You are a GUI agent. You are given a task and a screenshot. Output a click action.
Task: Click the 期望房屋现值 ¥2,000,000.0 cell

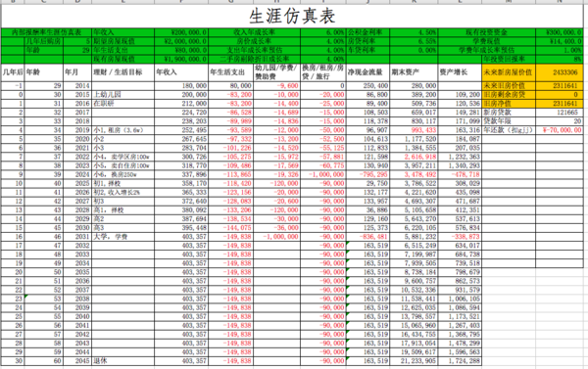coord(181,41)
